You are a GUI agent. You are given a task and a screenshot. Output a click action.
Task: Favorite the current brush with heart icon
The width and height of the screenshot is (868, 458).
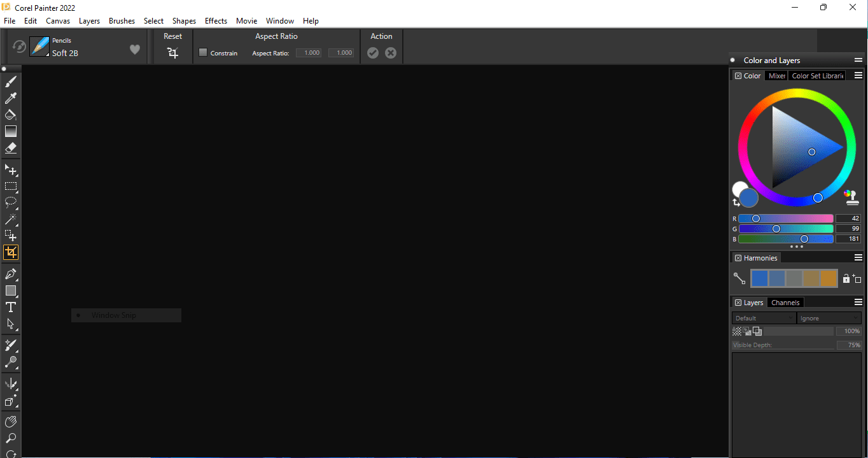[135, 49]
